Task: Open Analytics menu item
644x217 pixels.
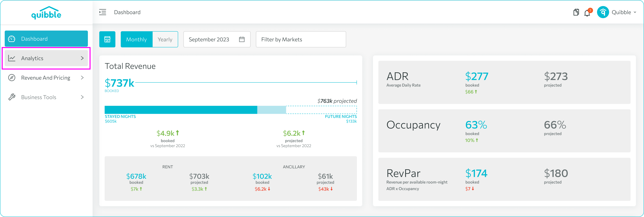Action: coord(46,58)
